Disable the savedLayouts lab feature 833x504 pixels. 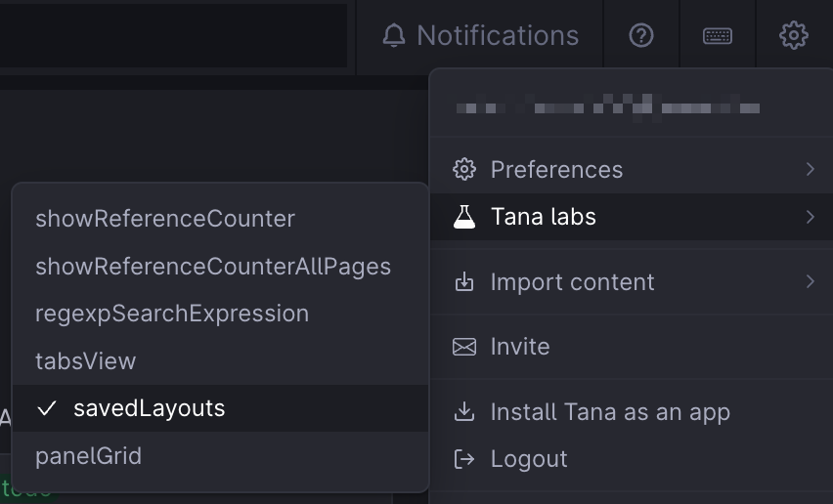click(220, 408)
